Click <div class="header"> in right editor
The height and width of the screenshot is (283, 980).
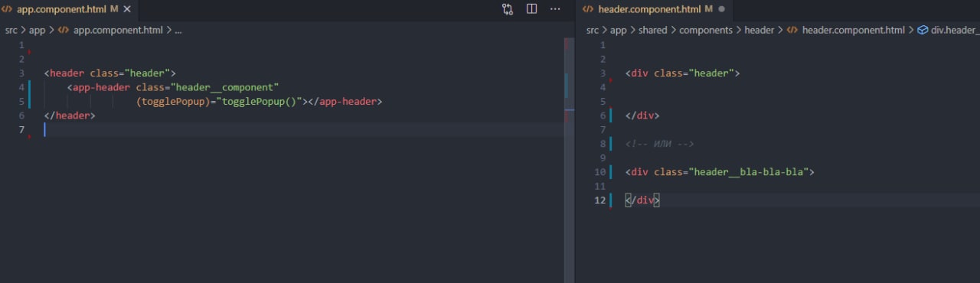point(683,73)
